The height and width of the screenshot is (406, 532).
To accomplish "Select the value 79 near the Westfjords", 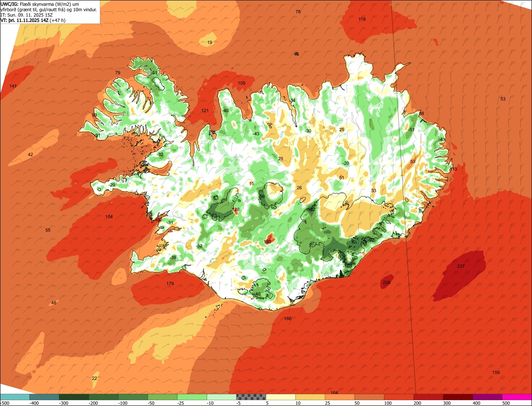I will coord(118,73).
